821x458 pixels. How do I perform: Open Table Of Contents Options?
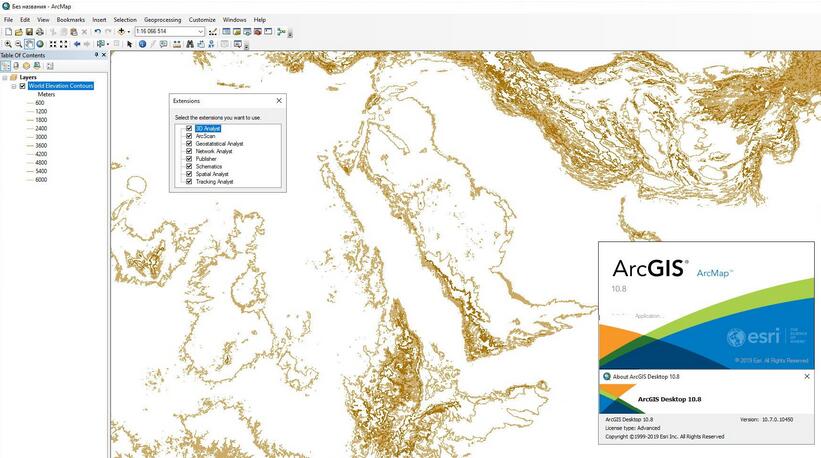pos(50,66)
